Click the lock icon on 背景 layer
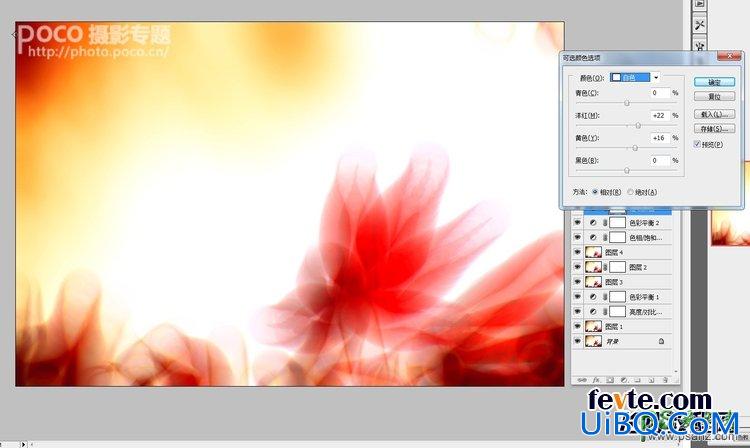750x448 pixels. (x=661, y=341)
